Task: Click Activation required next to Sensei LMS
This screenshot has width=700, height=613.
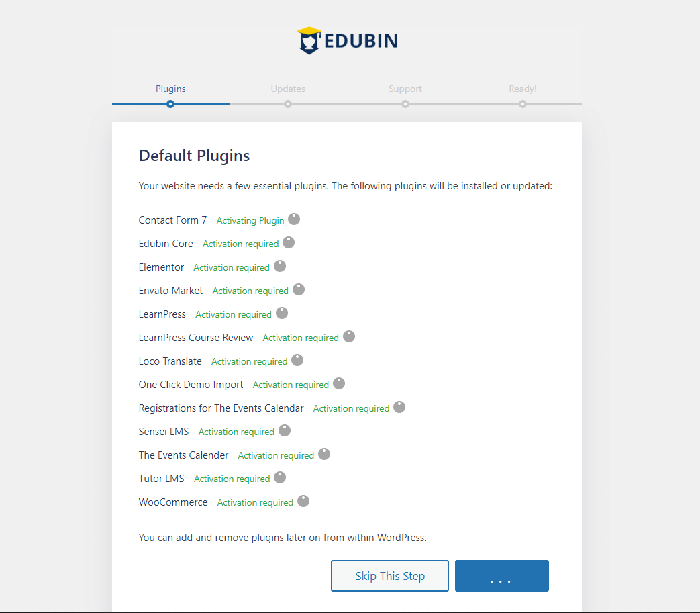Action: click(x=236, y=432)
